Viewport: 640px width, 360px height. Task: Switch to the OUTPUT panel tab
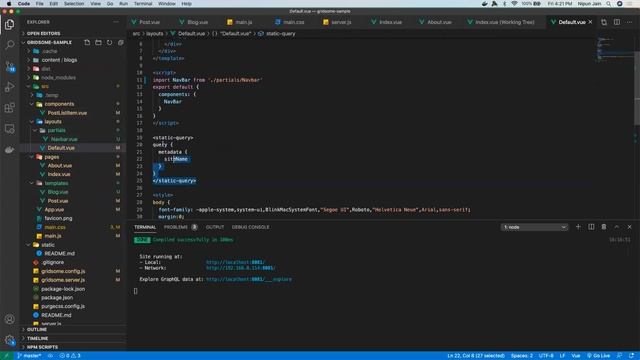(215, 227)
